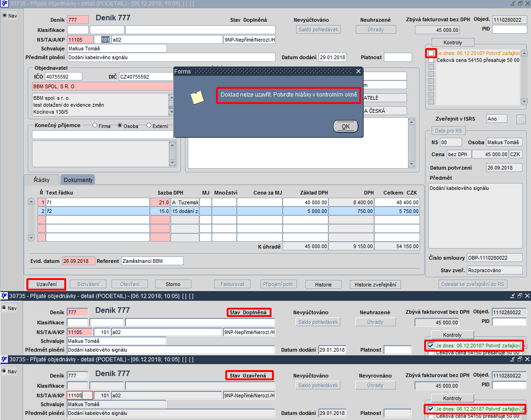Select the Externí radio button
This screenshot has width=531, height=420.
tap(149, 126)
